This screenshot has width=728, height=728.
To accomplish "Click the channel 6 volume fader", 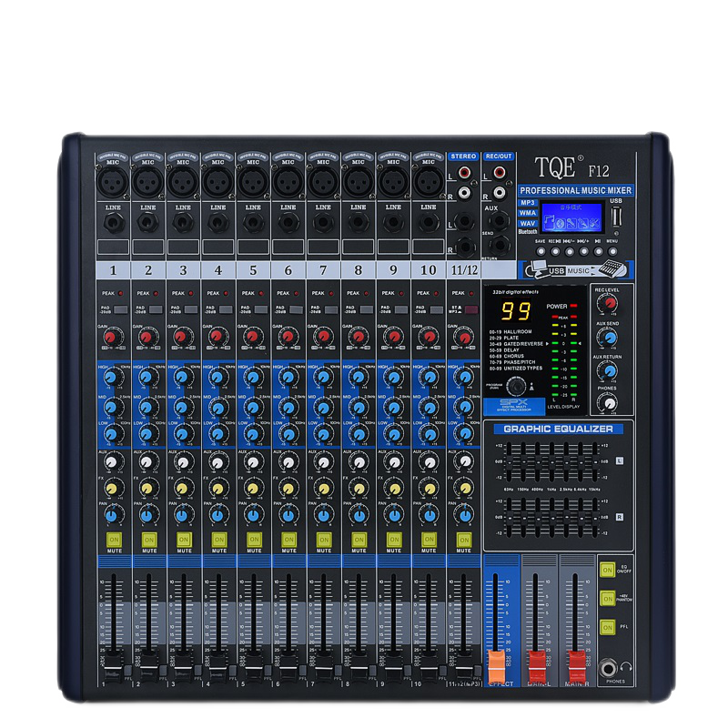I will coord(288,667).
